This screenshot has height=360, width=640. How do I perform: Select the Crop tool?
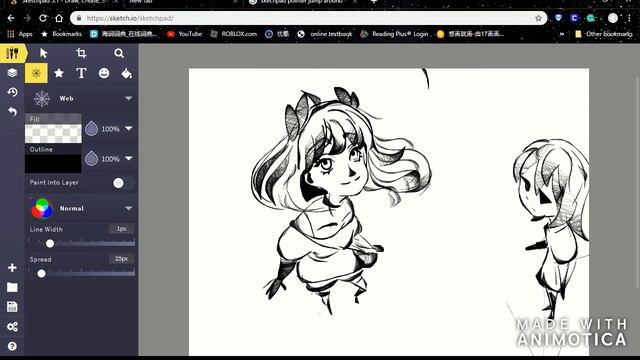(x=81, y=53)
